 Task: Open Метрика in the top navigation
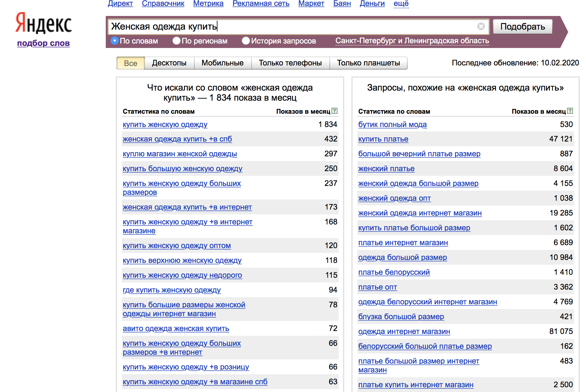pos(208,4)
